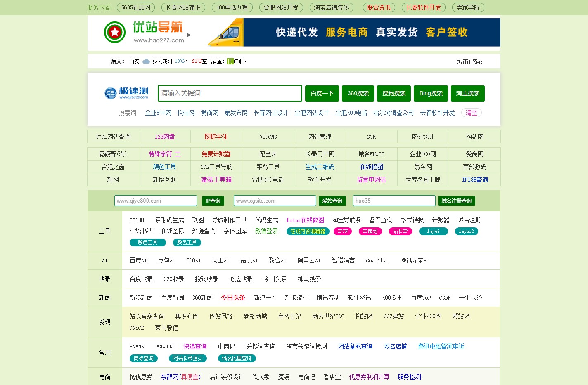Viewport: 588px width, 385px height.
Task: Open the pink IPCN tag
Action: tap(343, 231)
